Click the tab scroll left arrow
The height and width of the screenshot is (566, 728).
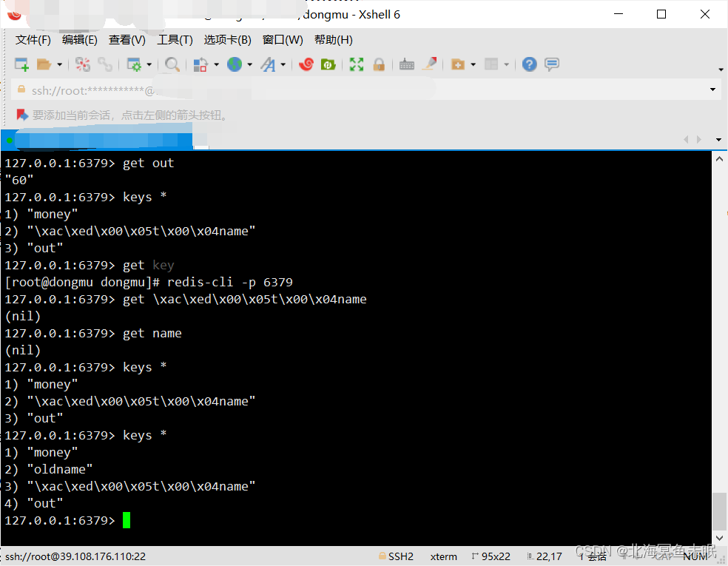(686, 139)
